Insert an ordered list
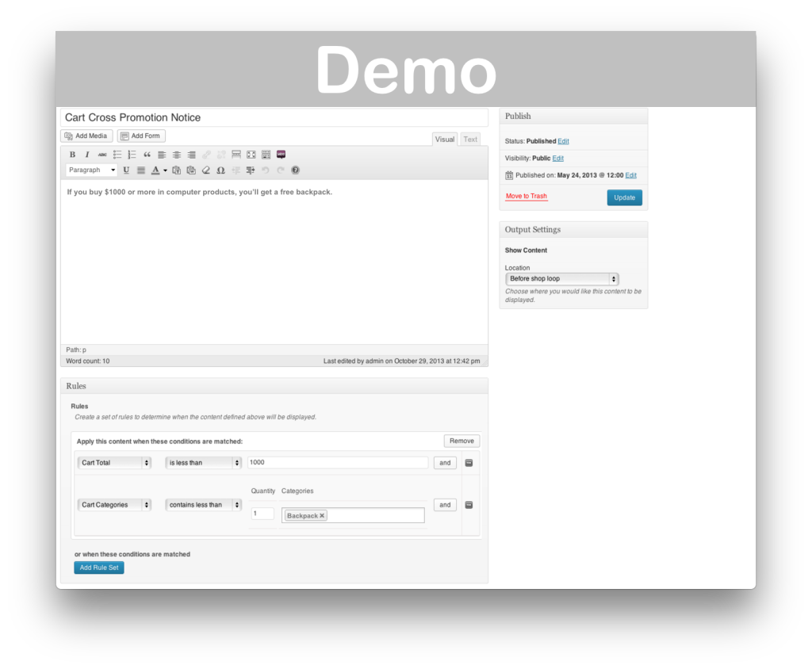This screenshot has height=669, width=812. tap(132, 155)
